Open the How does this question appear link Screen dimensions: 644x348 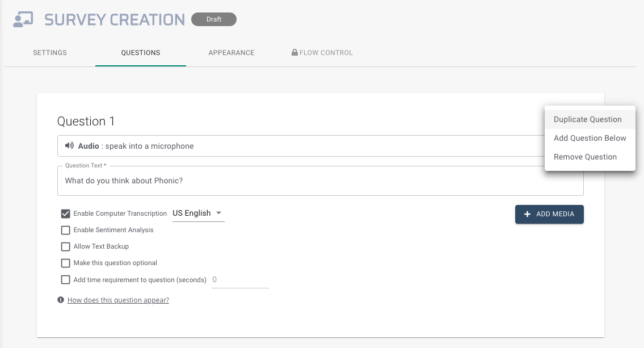117,300
